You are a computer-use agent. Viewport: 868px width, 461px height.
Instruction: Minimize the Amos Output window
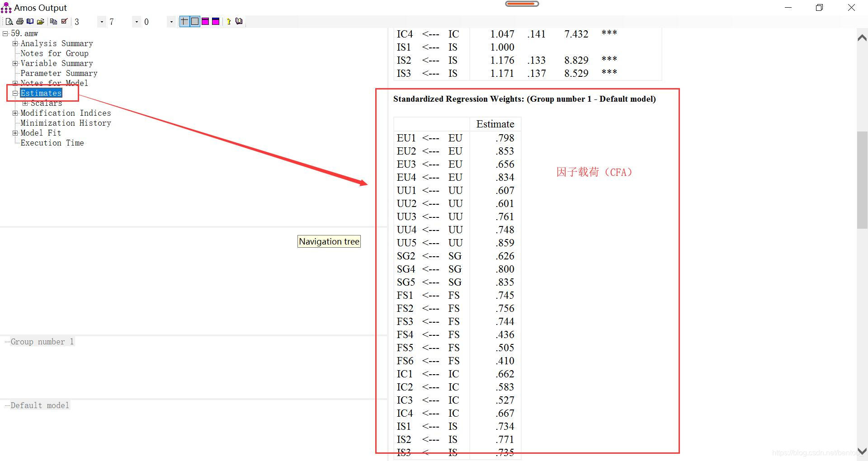click(x=788, y=7)
